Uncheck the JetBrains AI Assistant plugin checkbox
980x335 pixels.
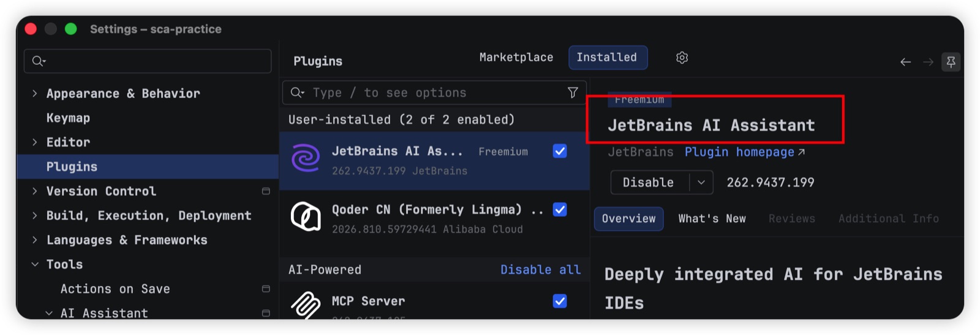[x=560, y=151]
